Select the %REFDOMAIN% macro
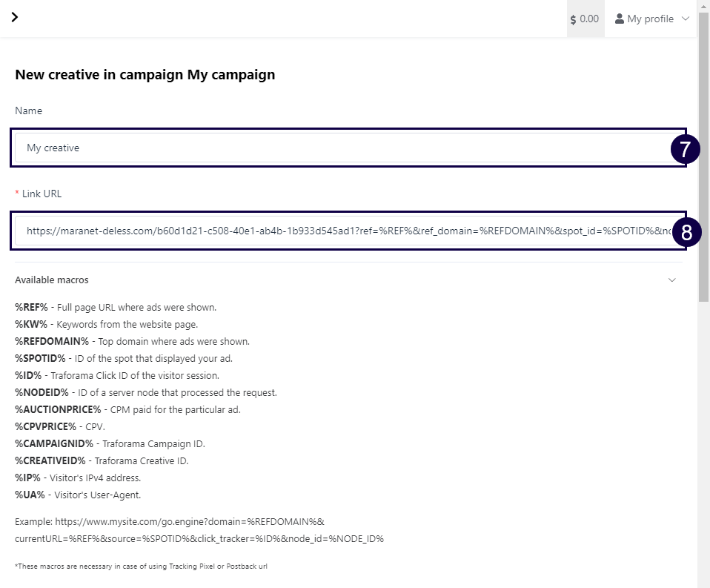The width and height of the screenshot is (710, 588). pyautogui.click(x=52, y=341)
